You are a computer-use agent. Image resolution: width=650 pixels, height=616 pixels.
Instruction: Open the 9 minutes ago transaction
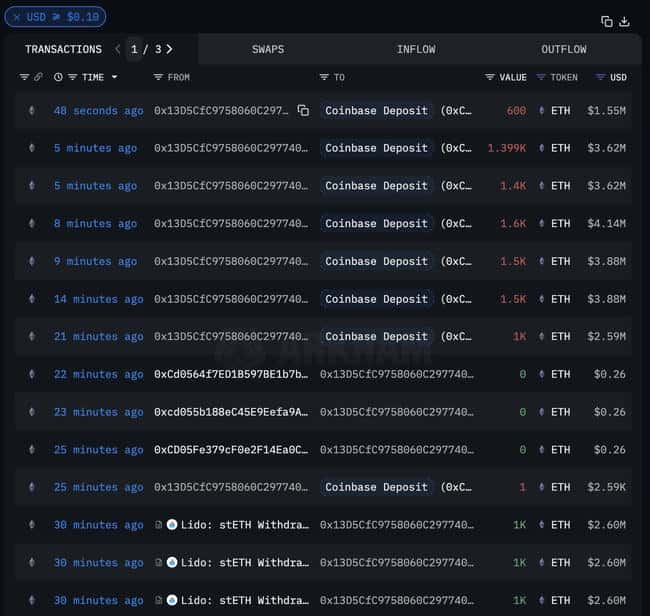point(95,262)
